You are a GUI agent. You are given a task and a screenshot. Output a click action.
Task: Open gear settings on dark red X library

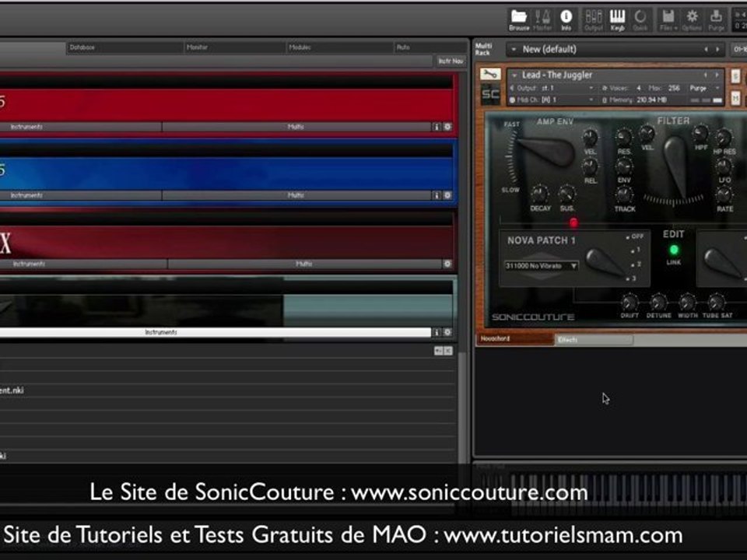click(447, 264)
